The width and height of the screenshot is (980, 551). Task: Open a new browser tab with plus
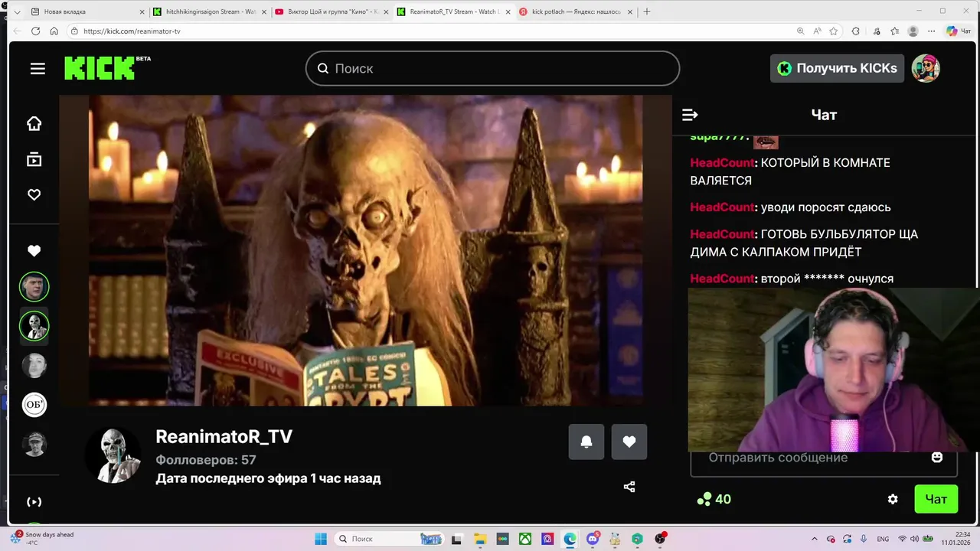647,11
